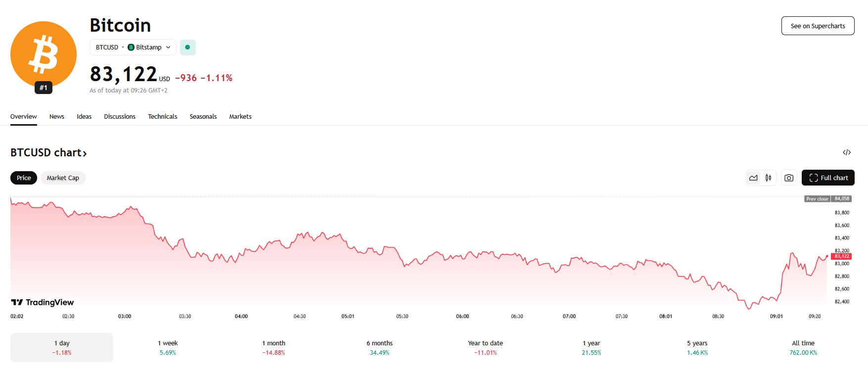The image size is (868, 377).
Task: Select the All time range
Action: coord(803,347)
